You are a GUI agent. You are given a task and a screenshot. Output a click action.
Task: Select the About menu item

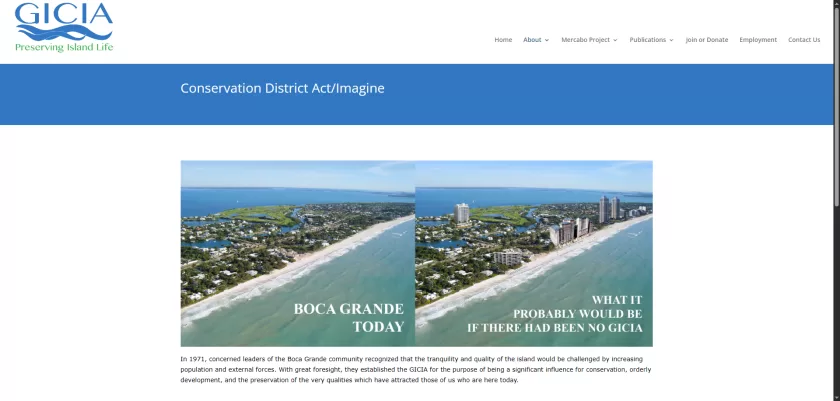[x=532, y=40]
